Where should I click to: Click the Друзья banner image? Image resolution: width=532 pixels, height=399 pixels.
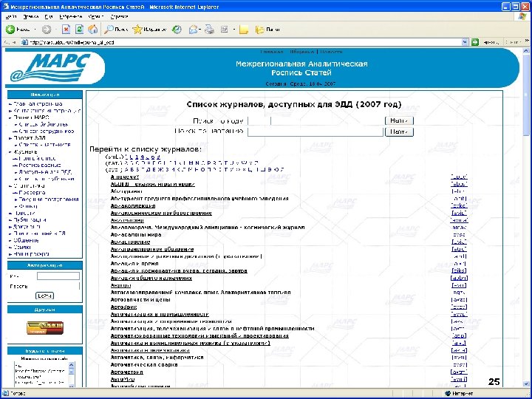point(45,328)
